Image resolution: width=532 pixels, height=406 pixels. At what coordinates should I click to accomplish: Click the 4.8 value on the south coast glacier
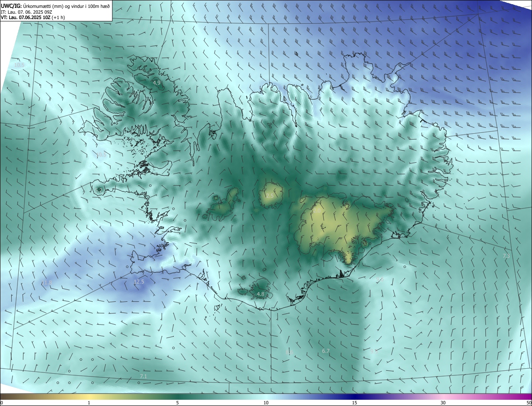[260, 294]
